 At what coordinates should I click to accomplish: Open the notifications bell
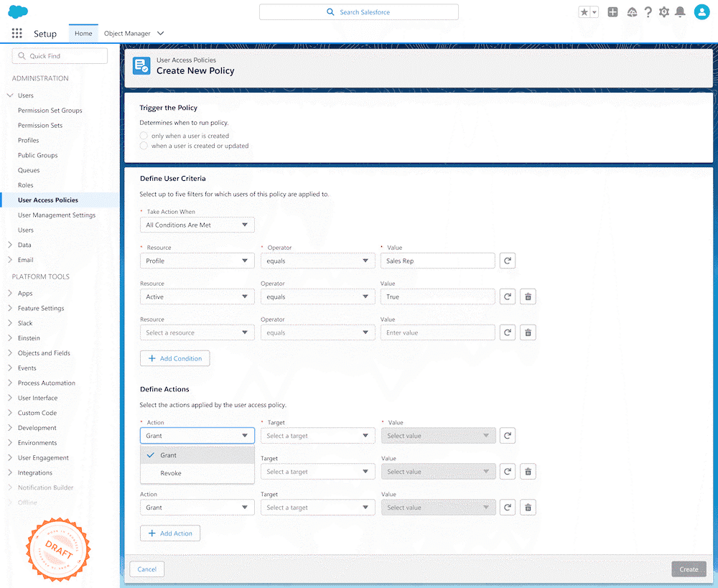(x=681, y=12)
